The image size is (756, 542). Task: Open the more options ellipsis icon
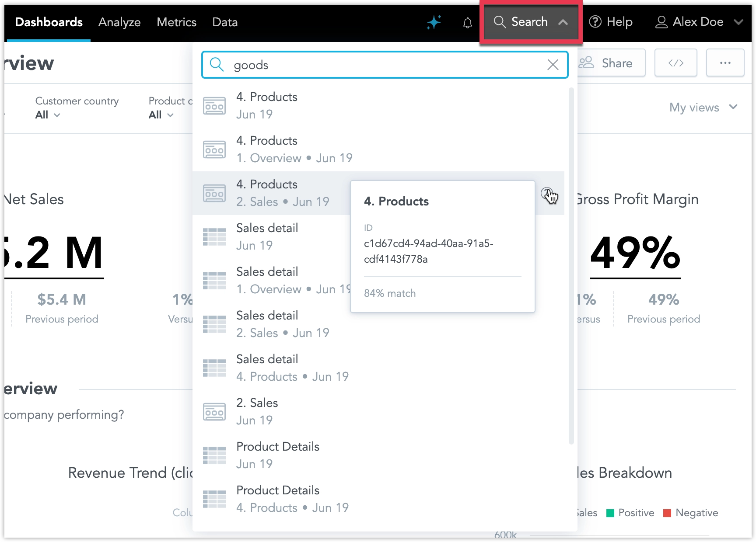coord(725,63)
